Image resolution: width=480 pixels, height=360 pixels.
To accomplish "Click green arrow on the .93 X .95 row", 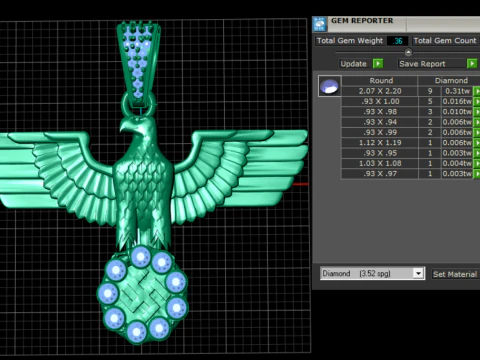I will pyautogui.click(x=477, y=153).
